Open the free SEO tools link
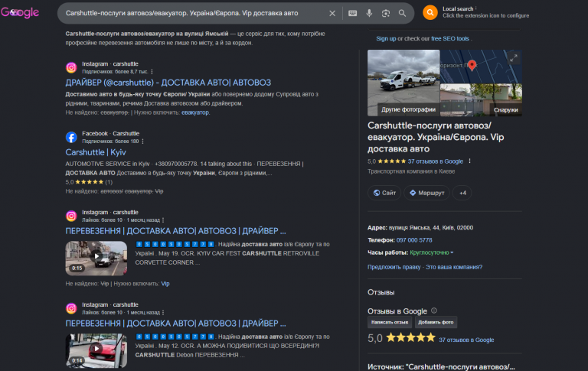Image resolution: width=588 pixels, height=371 pixels. coord(450,38)
